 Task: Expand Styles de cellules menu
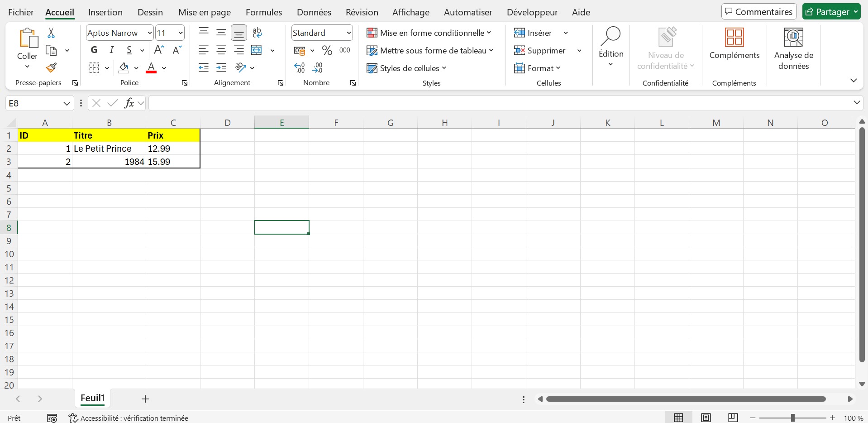(x=406, y=68)
